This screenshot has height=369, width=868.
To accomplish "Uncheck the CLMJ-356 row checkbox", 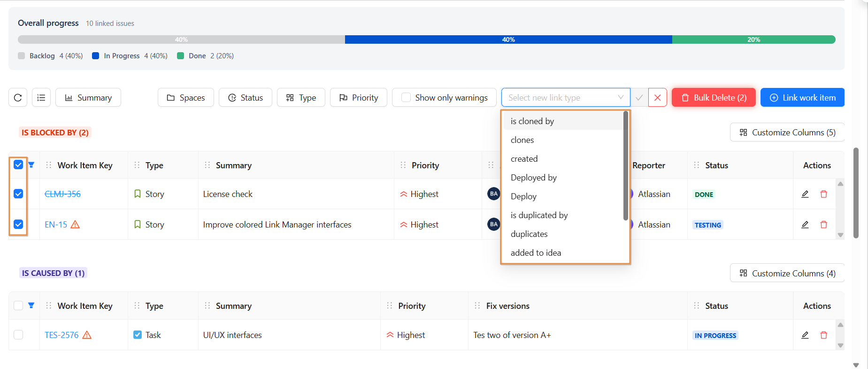I will click(x=18, y=194).
